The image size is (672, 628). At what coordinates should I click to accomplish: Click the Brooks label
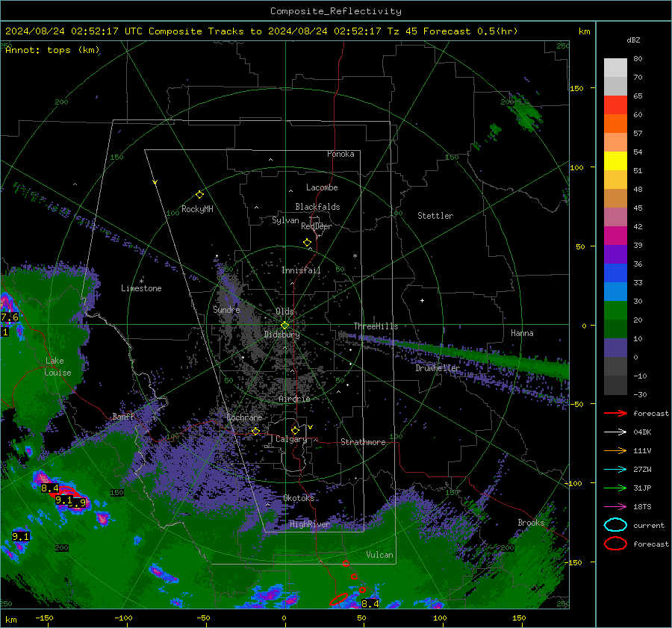point(531,523)
